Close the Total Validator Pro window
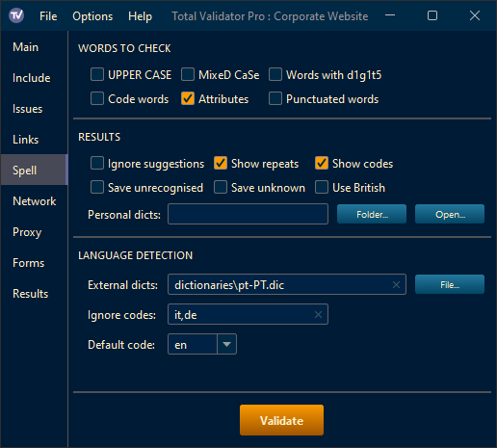Viewport: 497px width, 448px height. (x=475, y=15)
